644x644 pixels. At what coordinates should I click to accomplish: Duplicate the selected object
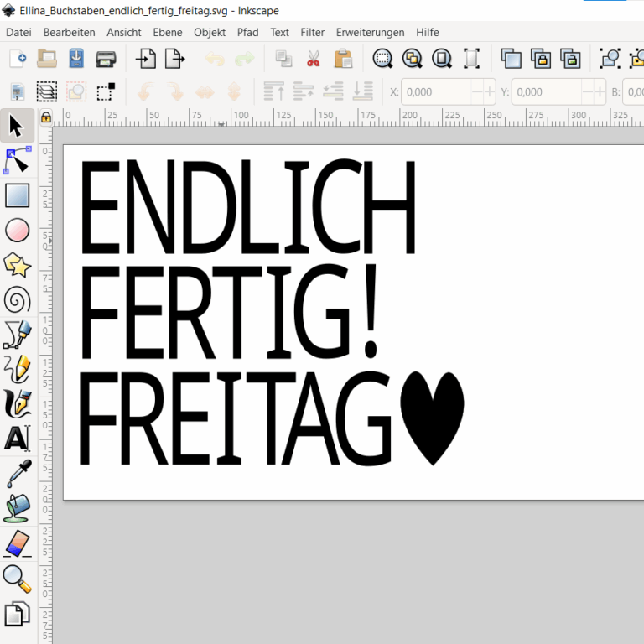coord(511,59)
